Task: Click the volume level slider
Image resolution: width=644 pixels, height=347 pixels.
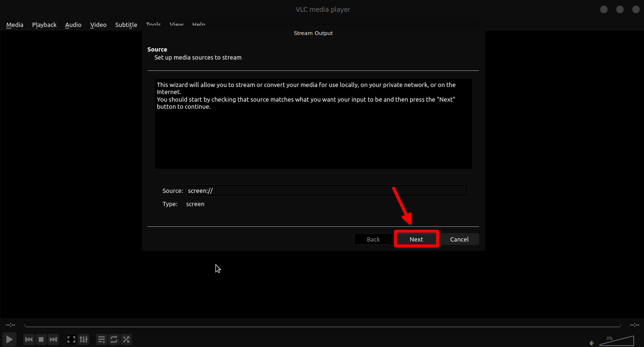Action: pyautogui.click(x=617, y=341)
